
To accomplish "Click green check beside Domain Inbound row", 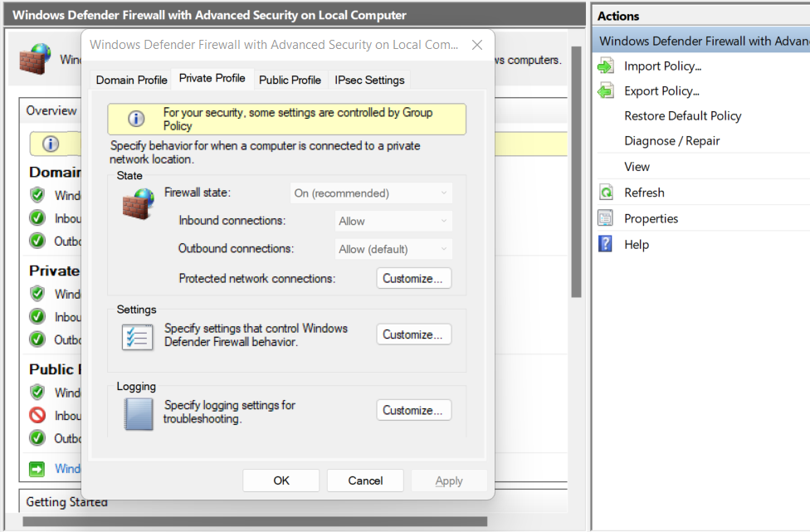I will [x=37, y=218].
